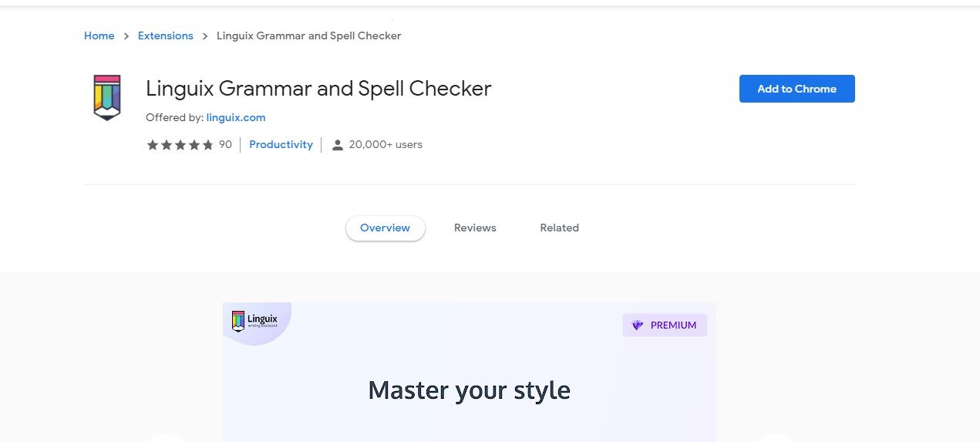
Task: Click the chevron after Home breadcrumb
Action: (126, 36)
